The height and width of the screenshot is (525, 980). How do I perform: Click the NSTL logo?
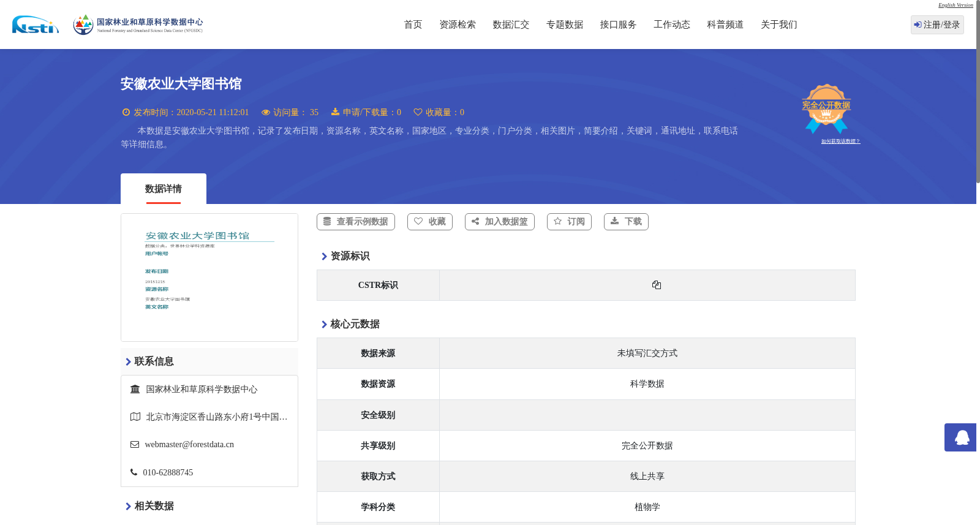click(36, 25)
